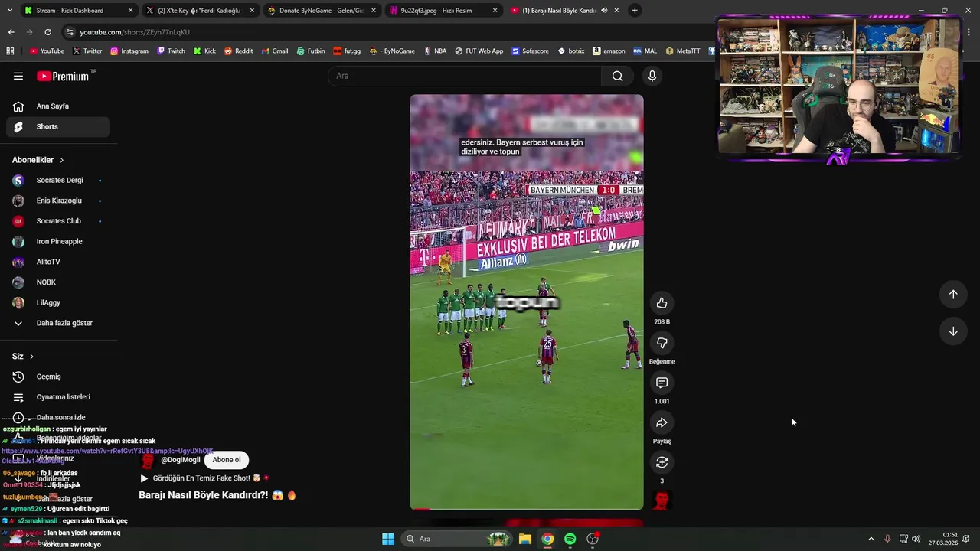Open the FUT Web App bookmark
The width and height of the screenshot is (980, 551).
479,51
